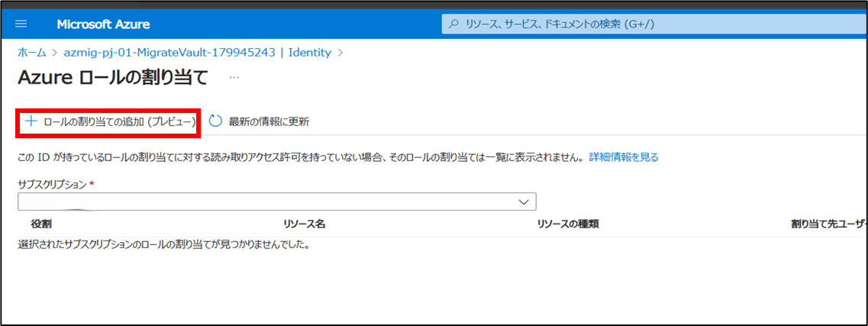Open the サブスクリプション dropdown
Viewport: 868px width, 326px height.
(x=277, y=202)
